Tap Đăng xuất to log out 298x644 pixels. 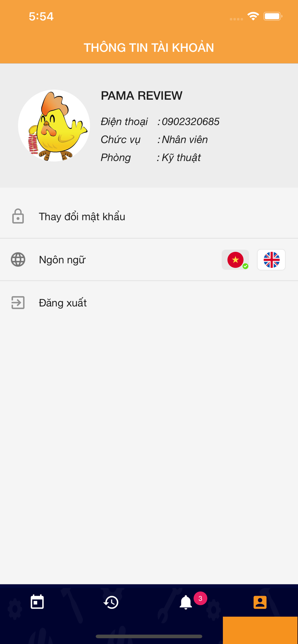click(x=63, y=303)
